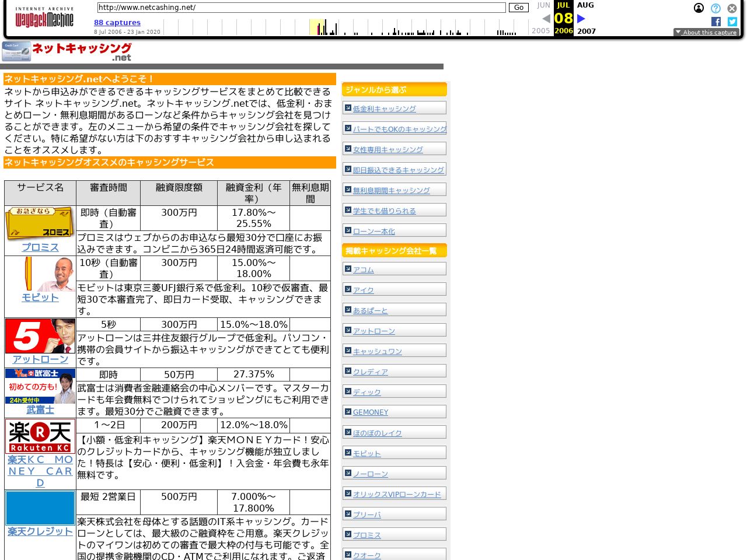Select 女性専用キャッシング menu item
The height and width of the screenshot is (560, 747).
tap(388, 149)
